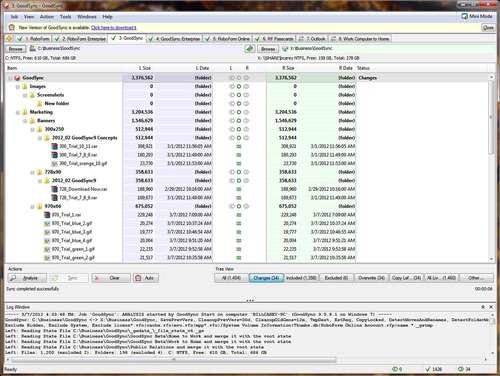Open the Help menu
500x376 pixels.
(107, 17)
